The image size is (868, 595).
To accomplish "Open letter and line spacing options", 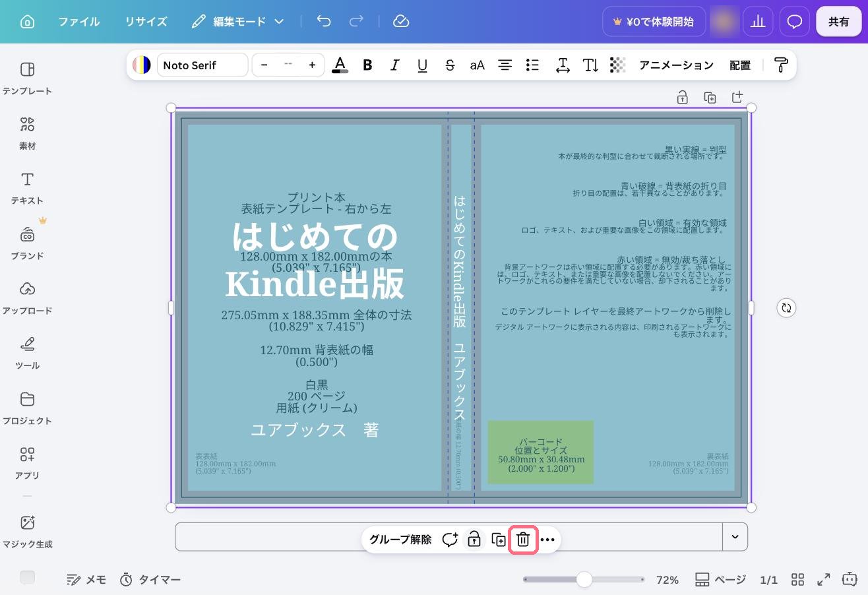I will (x=563, y=65).
